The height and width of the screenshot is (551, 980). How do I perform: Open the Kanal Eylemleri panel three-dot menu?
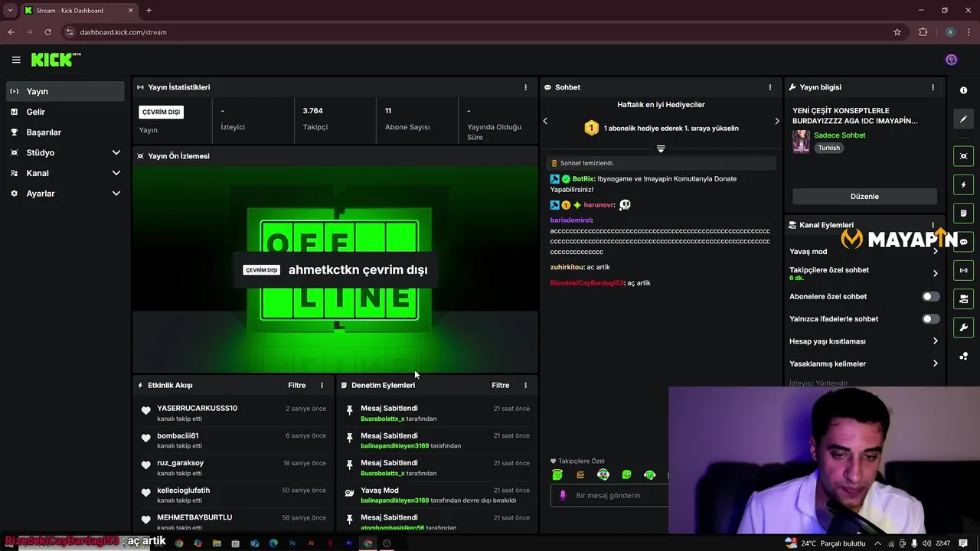click(x=933, y=225)
